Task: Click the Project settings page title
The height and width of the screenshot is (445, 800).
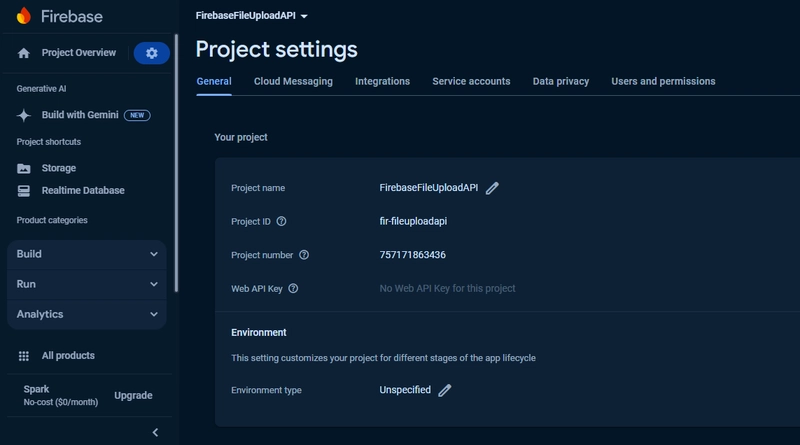Action: [277, 50]
